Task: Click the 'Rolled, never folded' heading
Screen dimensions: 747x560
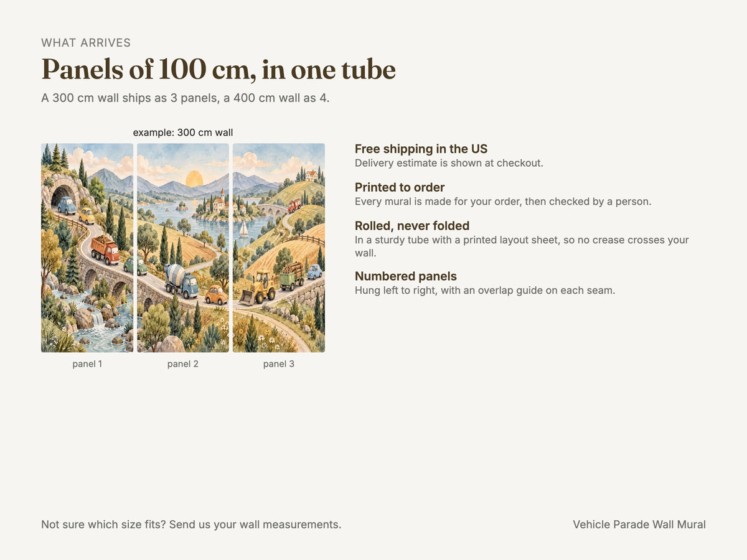Action: click(412, 226)
